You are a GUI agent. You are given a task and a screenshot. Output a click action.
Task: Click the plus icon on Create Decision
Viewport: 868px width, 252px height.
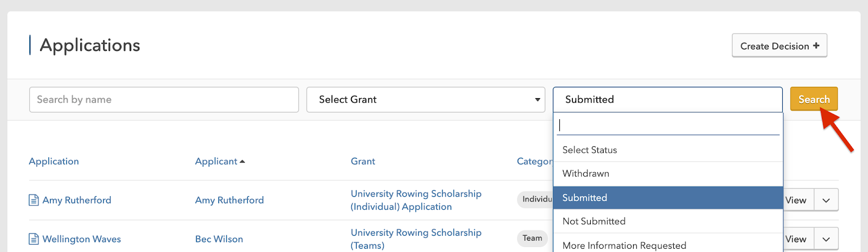816,46
